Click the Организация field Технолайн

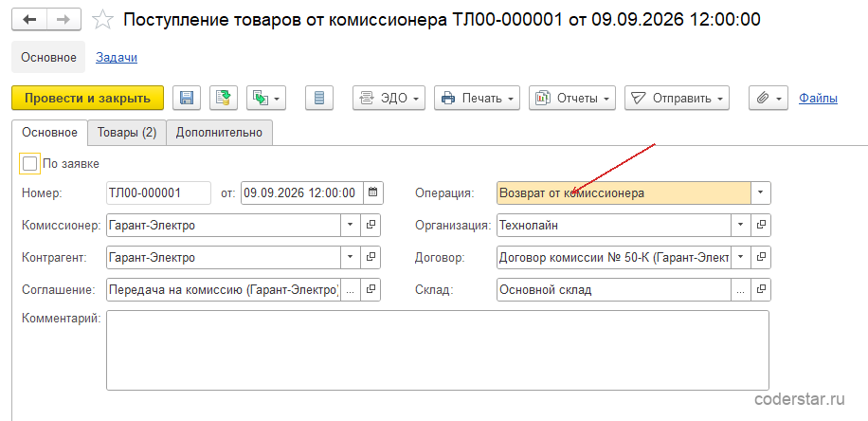coord(614,225)
